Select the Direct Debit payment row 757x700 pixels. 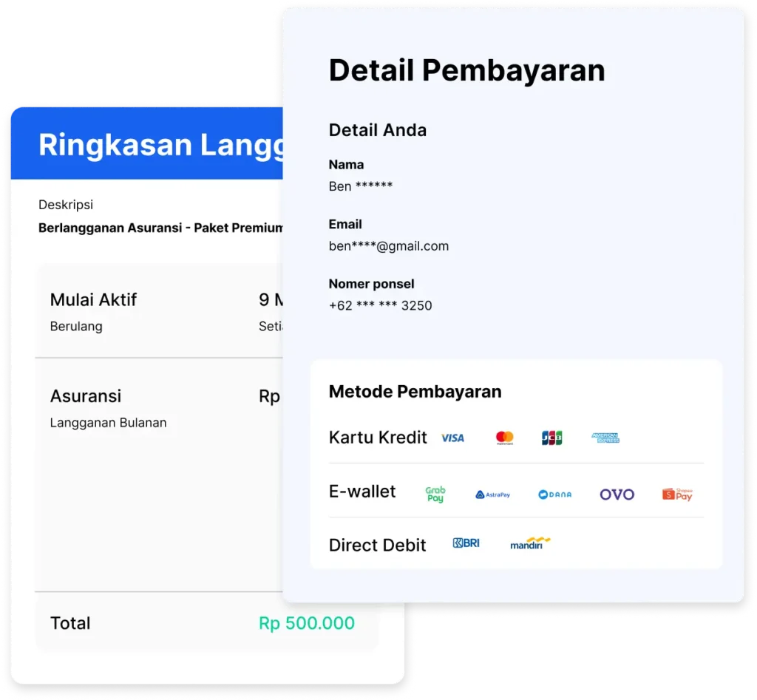point(377,546)
